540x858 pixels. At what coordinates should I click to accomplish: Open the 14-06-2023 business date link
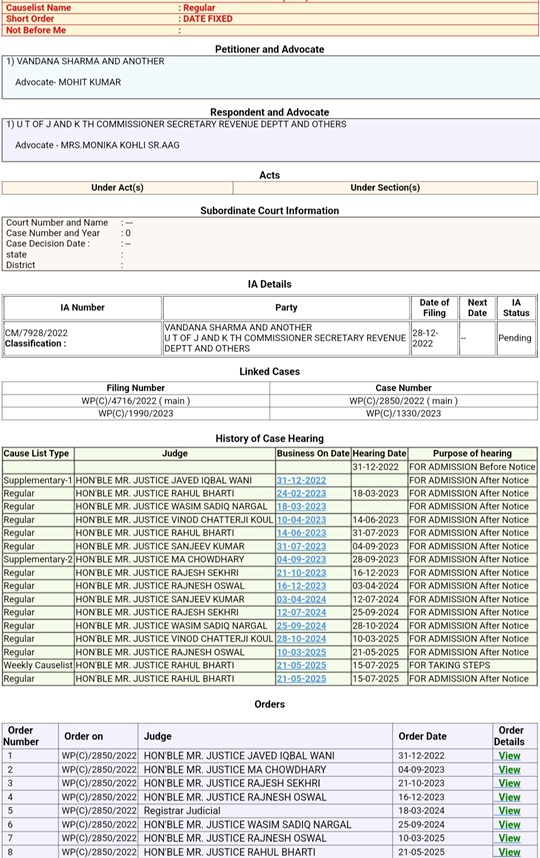tap(301, 533)
